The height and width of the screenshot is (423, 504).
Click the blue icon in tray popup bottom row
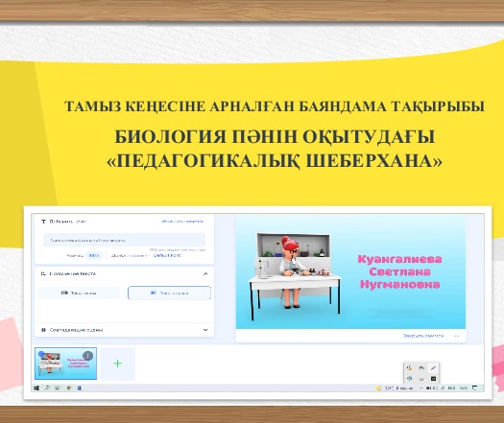click(410, 378)
